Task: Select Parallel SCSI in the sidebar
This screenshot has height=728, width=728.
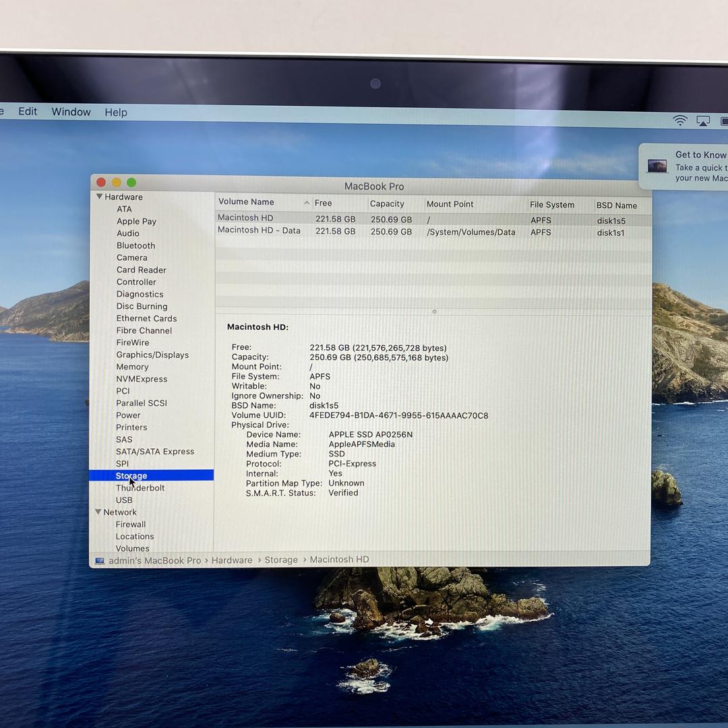Action: [141, 403]
